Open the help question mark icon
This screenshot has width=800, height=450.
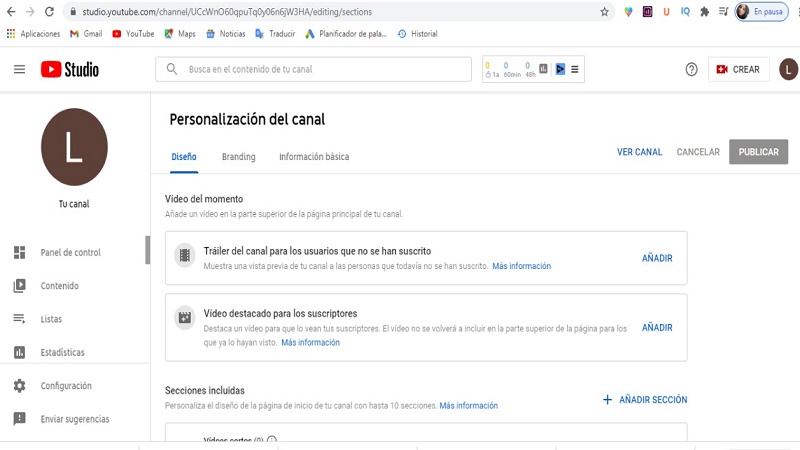[x=691, y=69]
